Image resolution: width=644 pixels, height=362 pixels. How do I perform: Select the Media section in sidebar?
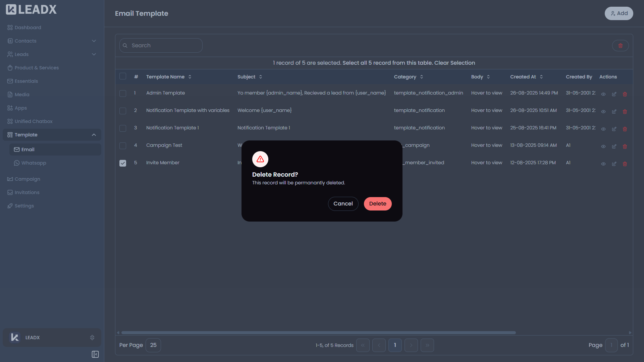coord(22,95)
